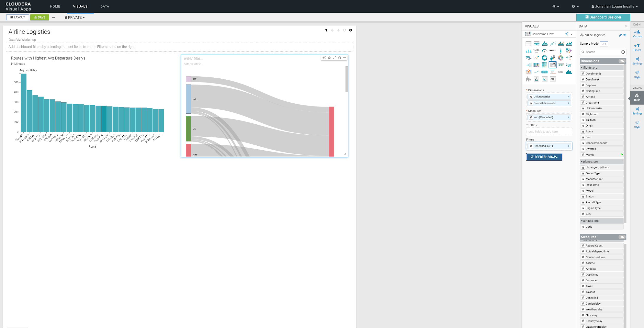The height and width of the screenshot is (328, 644).
Task: Expand the visual to full size
Action: click(x=334, y=58)
